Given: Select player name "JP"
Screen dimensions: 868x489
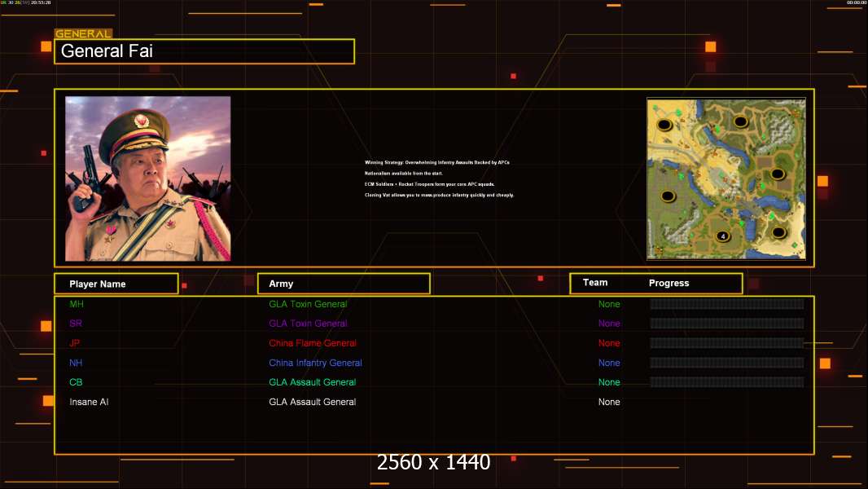Looking at the screenshot, I should coord(75,343).
